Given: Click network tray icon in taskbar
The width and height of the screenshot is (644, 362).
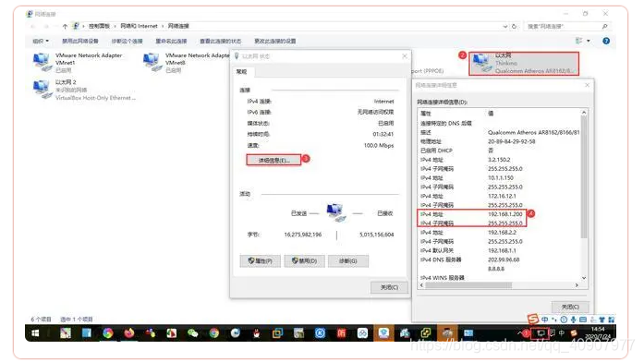Looking at the screenshot, I should [541, 333].
